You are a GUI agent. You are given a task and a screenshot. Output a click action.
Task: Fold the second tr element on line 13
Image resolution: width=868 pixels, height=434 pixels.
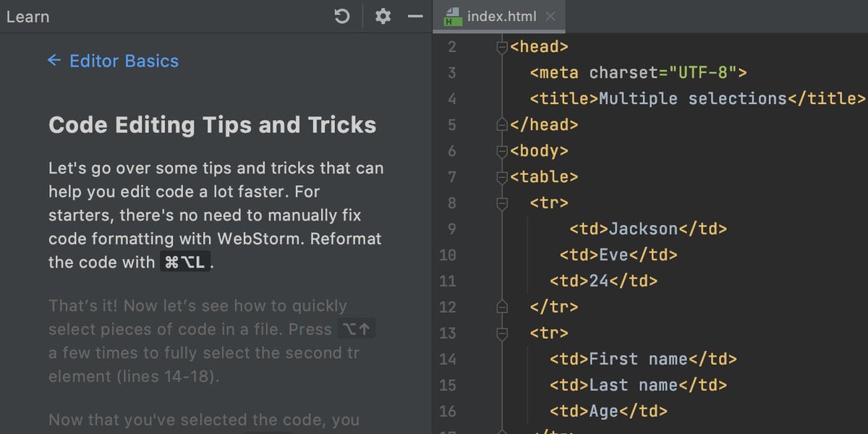point(502,333)
